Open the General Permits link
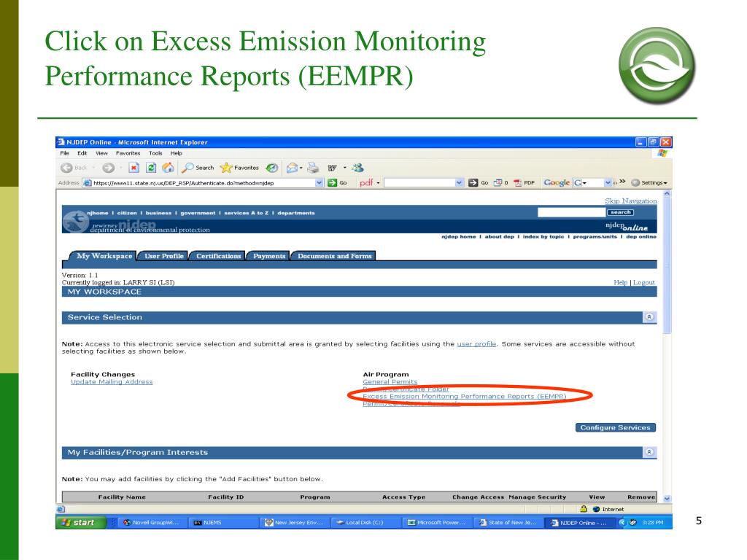The height and width of the screenshot is (560, 747). (390, 382)
